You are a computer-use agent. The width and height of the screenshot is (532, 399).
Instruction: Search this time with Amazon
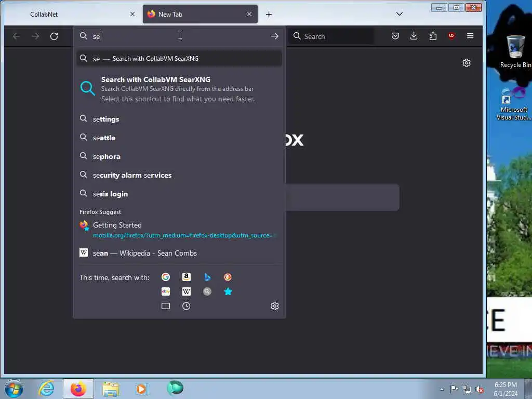187,277
